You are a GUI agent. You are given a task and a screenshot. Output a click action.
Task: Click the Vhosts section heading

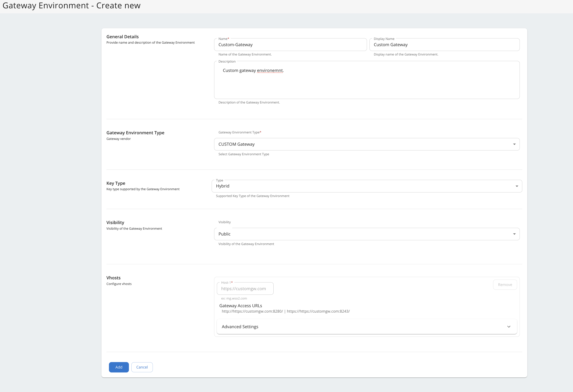pos(113,278)
